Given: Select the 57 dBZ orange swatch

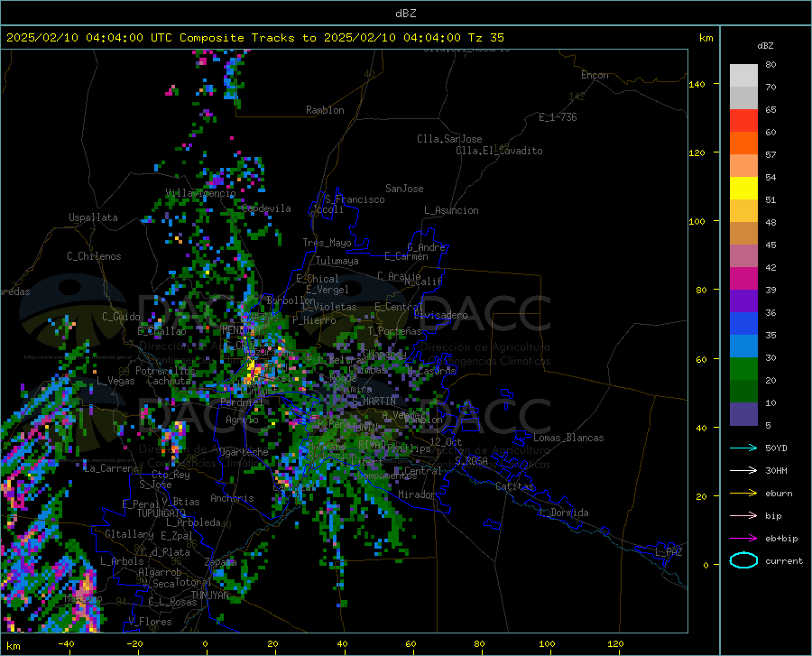Looking at the screenshot, I should [743, 143].
